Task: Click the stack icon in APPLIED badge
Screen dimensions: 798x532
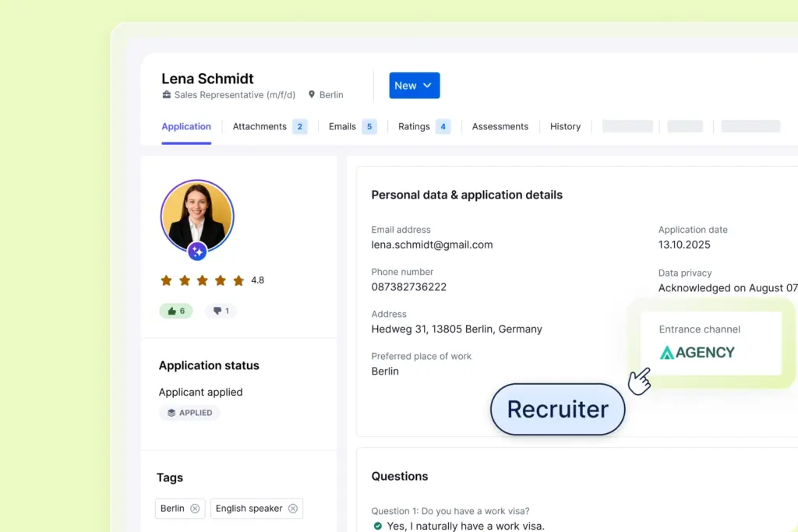Action: point(171,413)
